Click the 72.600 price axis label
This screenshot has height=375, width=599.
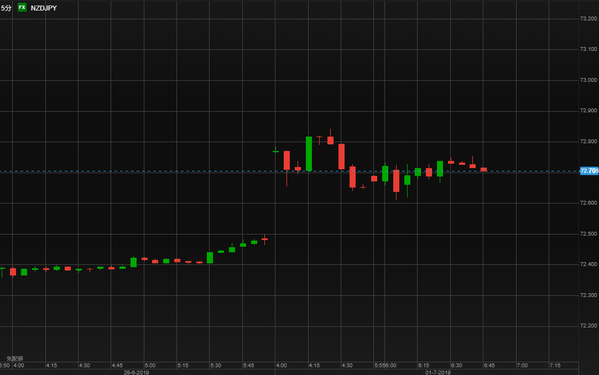click(588, 203)
